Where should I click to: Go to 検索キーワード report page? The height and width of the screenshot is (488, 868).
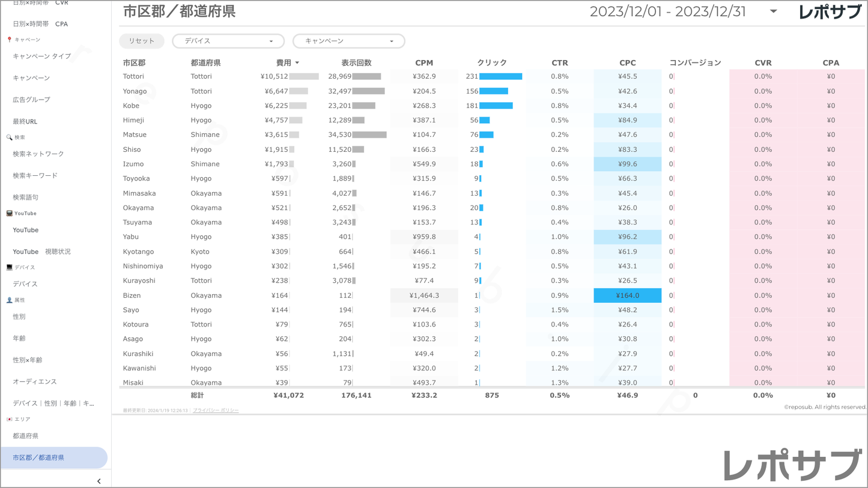pos(35,175)
